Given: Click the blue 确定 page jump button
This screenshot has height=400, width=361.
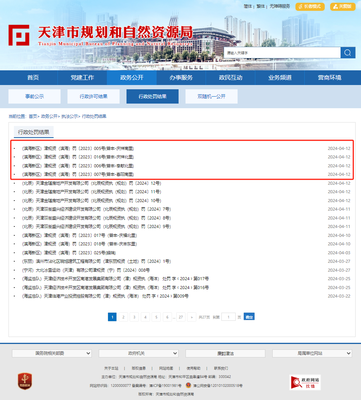Looking at the screenshot, I should [249, 316].
